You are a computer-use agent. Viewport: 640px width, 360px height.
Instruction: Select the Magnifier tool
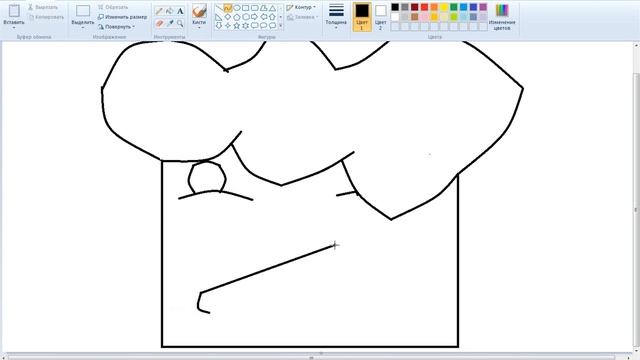pyautogui.click(x=180, y=24)
